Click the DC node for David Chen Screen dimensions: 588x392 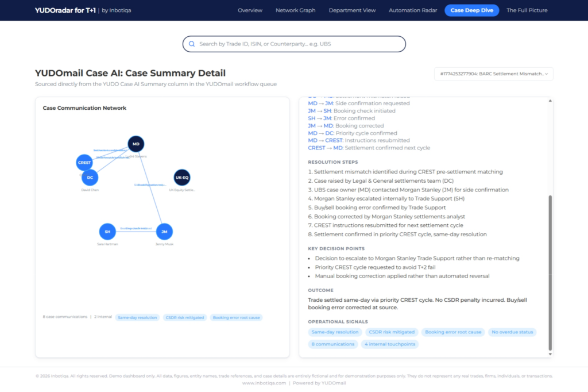pos(90,178)
